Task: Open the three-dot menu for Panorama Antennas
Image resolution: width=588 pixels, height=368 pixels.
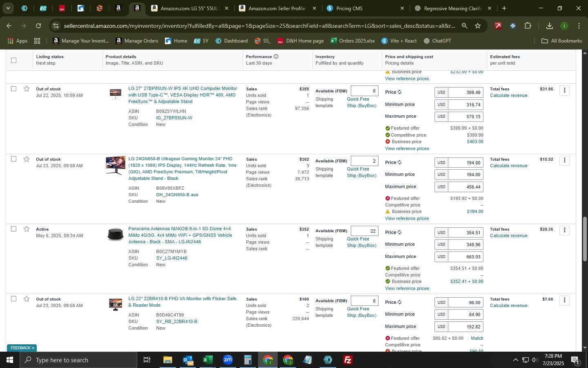Action: pos(564,230)
